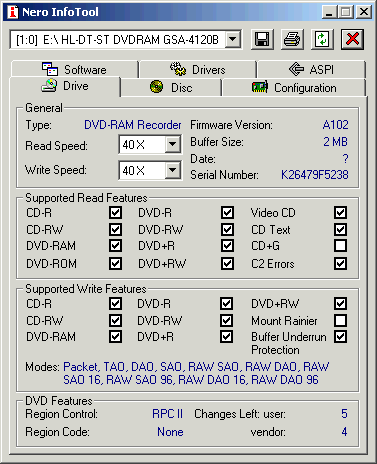The width and height of the screenshot is (377, 464).
Task: Toggle the Buffer Underrun Protection checkbox
Action: (x=340, y=337)
